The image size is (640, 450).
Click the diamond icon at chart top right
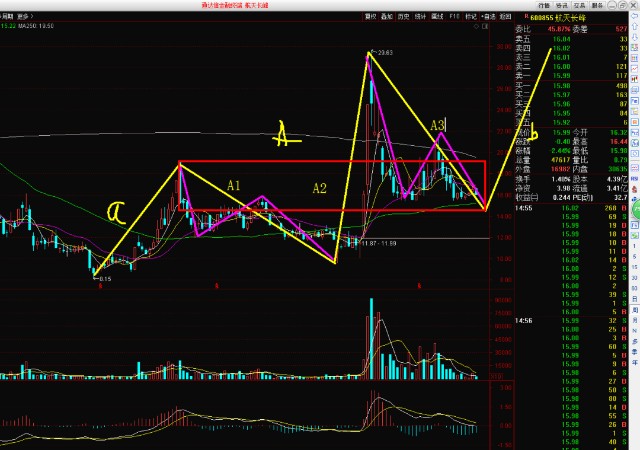[476, 26]
